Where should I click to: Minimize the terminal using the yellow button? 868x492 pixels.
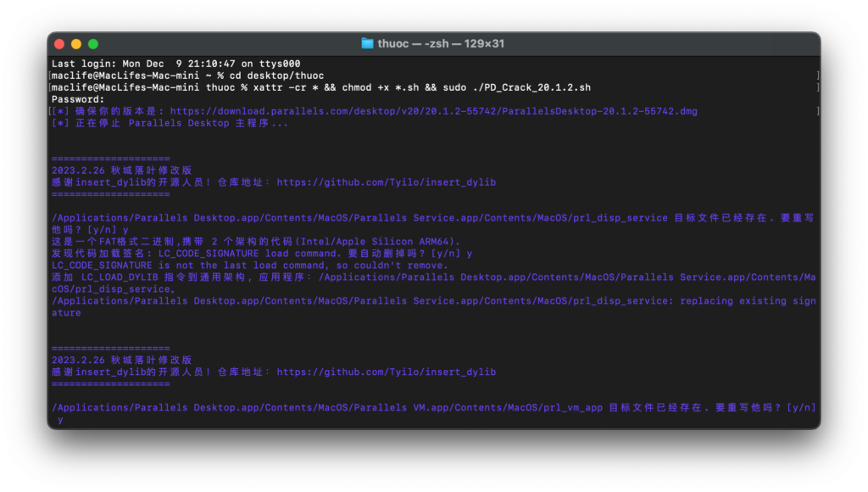(x=76, y=44)
